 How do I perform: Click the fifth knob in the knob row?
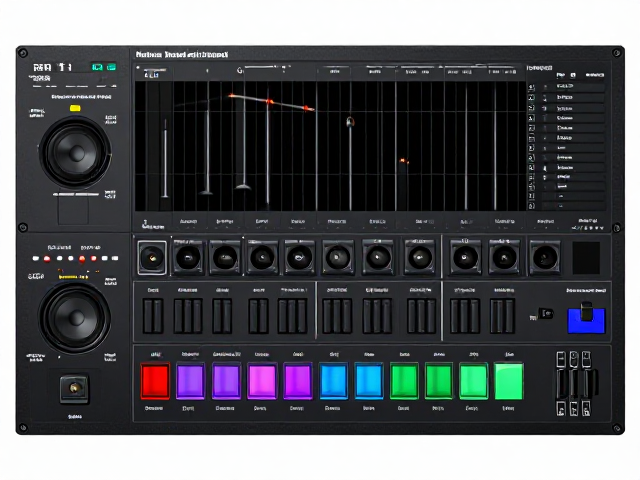pyautogui.click(x=300, y=258)
